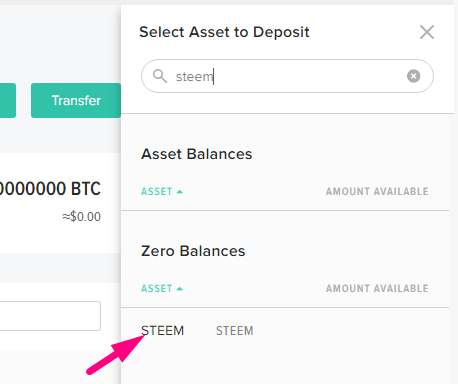Click the magnifier search icon
This screenshot has width=458, height=384.
[160, 76]
